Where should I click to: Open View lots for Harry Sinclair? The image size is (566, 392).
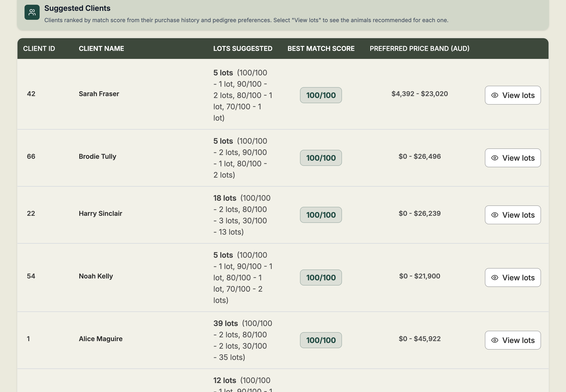pyautogui.click(x=513, y=215)
